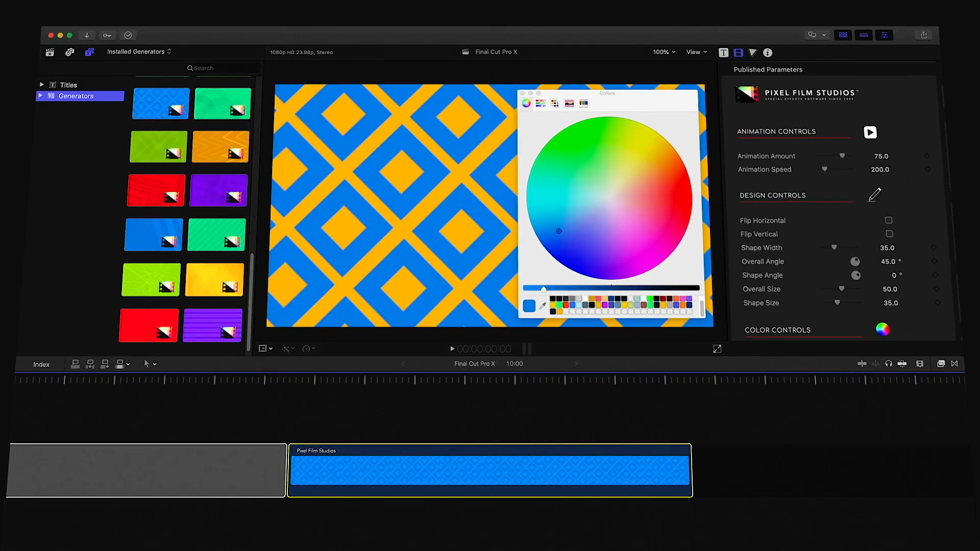The height and width of the screenshot is (551, 980).
Task: Pick the eyedropper in Colors window
Action: [x=543, y=306]
